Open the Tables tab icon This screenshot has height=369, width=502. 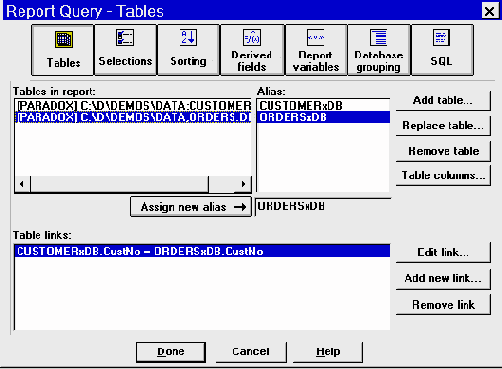tap(63, 50)
